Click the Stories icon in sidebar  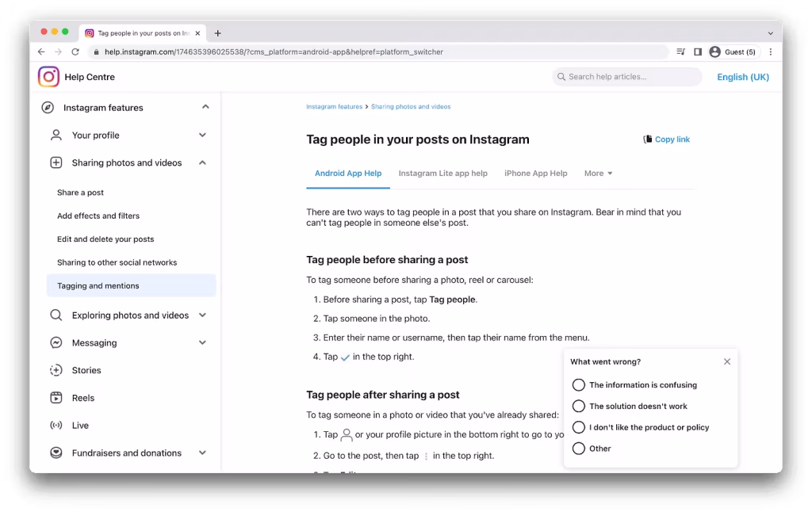pos(56,370)
